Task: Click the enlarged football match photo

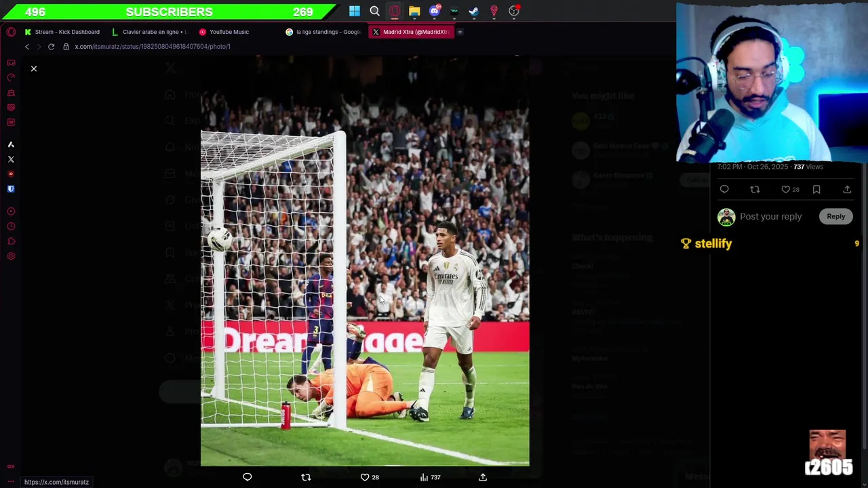Action: 365,262
